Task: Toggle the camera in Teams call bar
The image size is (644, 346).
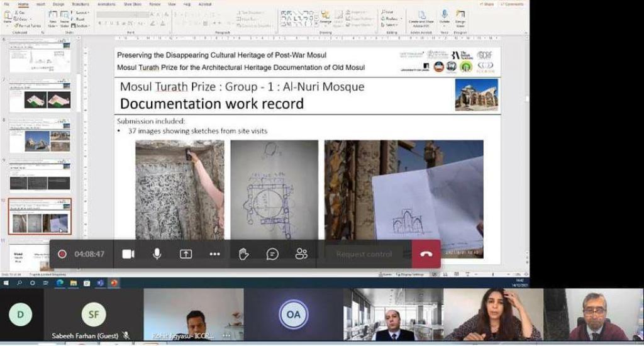Action: coord(128,254)
